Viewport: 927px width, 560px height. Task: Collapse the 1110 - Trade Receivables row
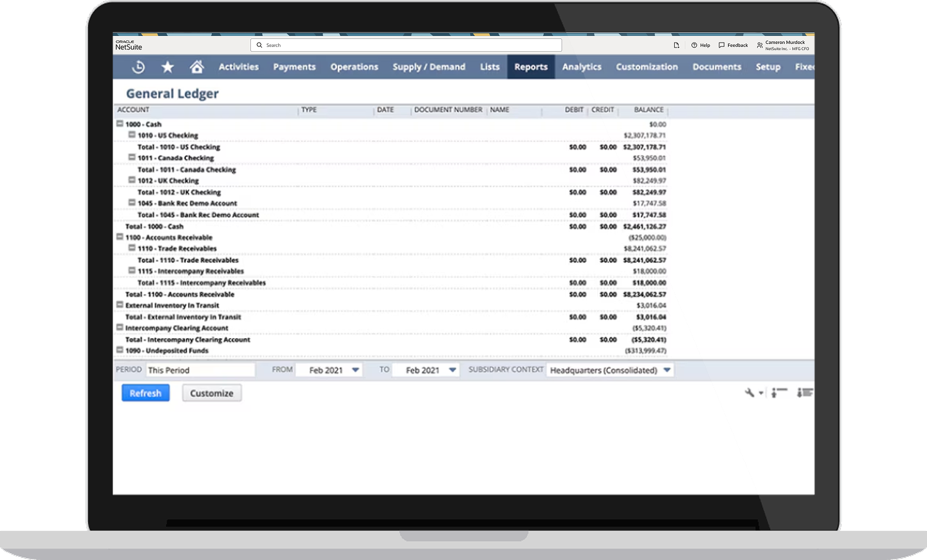click(132, 248)
